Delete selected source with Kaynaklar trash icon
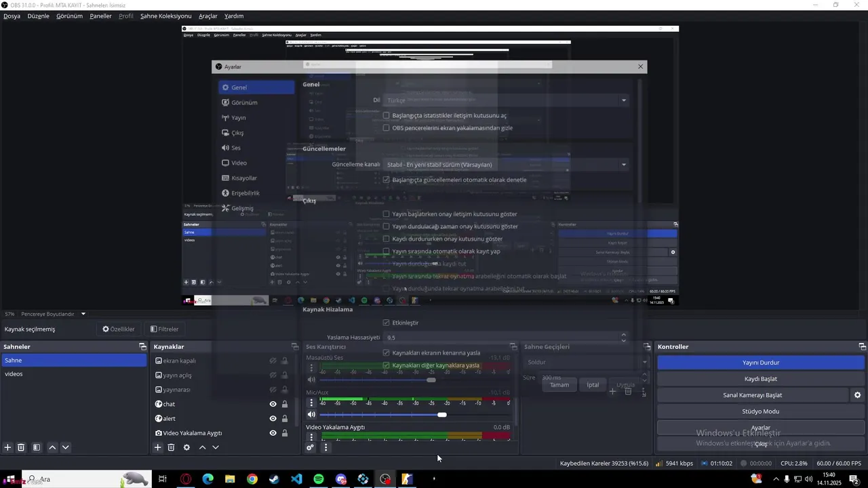 click(x=171, y=447)
